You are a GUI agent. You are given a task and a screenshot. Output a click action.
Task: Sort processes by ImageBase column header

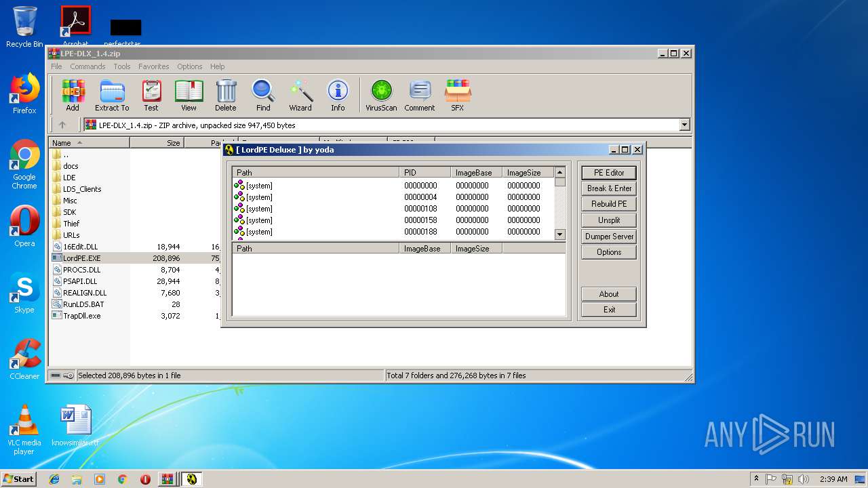tap(477, 173)
